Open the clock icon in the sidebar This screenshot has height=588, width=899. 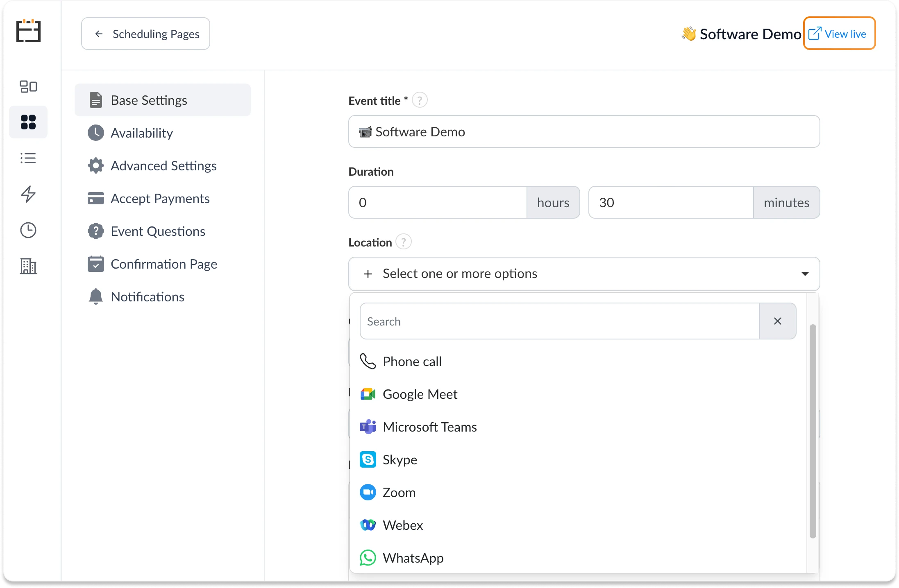(28, 230)
